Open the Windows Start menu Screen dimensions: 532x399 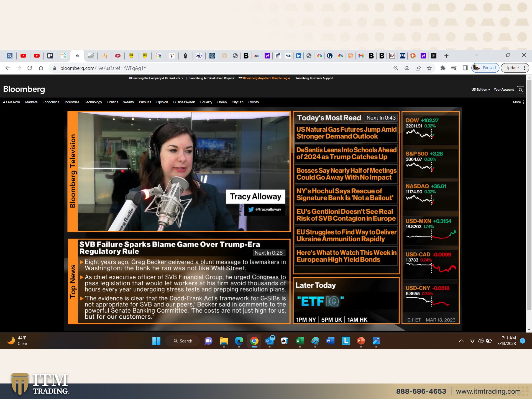(156, 341)
